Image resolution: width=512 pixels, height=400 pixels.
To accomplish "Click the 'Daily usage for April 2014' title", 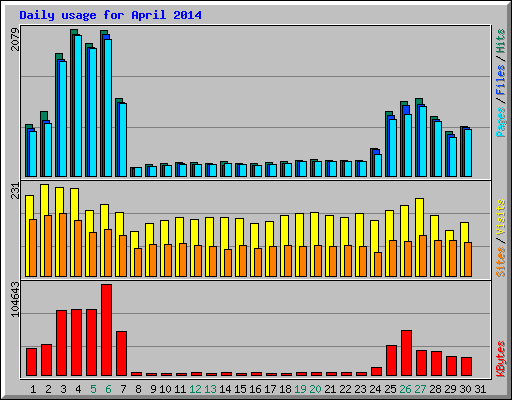I will [110, 15].
